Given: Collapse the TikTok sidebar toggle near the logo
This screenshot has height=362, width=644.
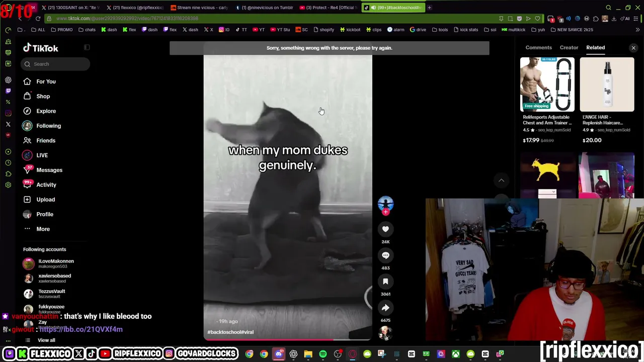Looking at the screenshot, I should pos(87,48).
